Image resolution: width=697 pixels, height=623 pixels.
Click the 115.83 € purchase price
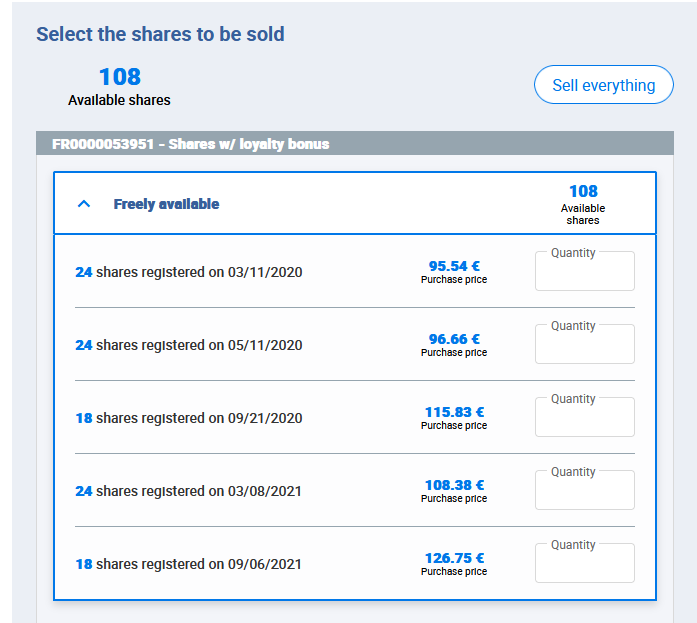pyautogui.click(x=454, y=412)
